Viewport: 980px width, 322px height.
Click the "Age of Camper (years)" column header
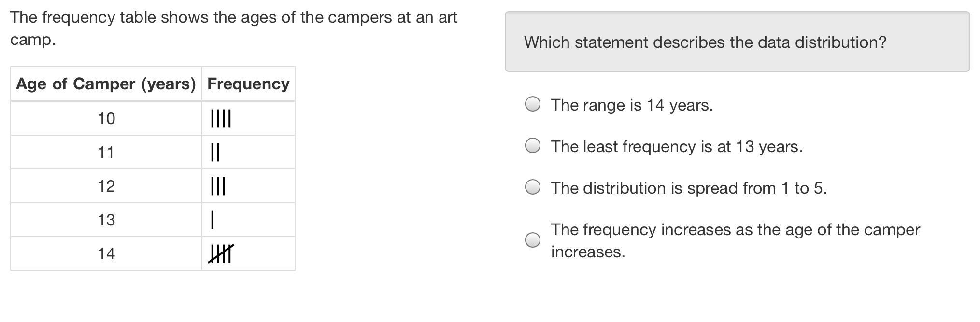(x=106, y=84)
